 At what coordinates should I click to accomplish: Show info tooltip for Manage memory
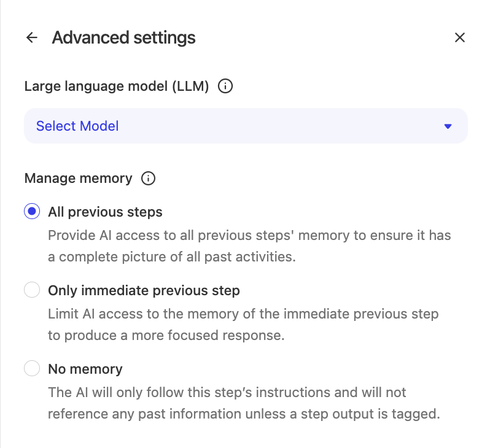pos(148,179)
